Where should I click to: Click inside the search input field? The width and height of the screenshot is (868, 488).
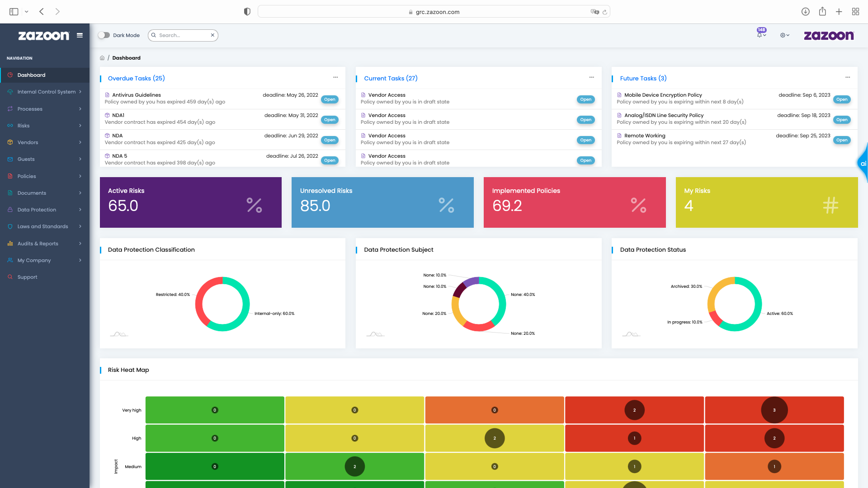tap(181, 35)
